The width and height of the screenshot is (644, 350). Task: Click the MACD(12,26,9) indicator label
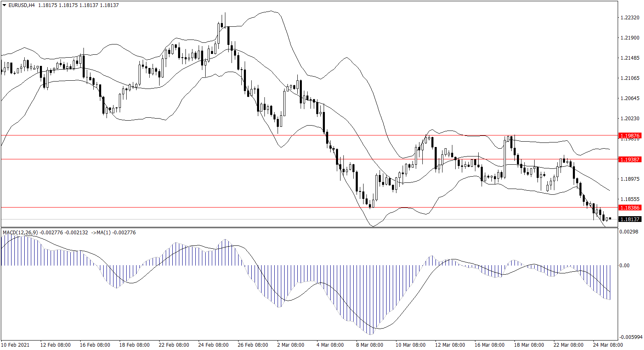click(20, 233)
